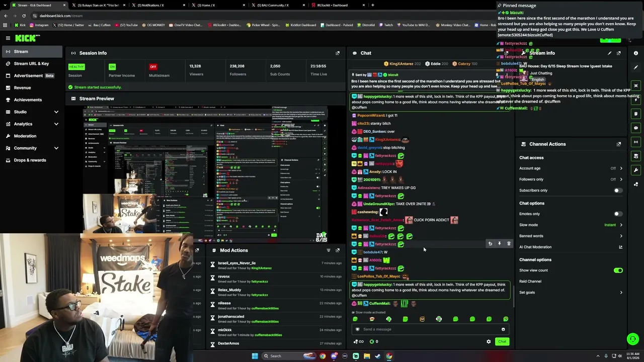Click the info icon in the right sidebar
The width and height of the screenshot is (644, 362).
pyautogui.click(x=636, y=53)
